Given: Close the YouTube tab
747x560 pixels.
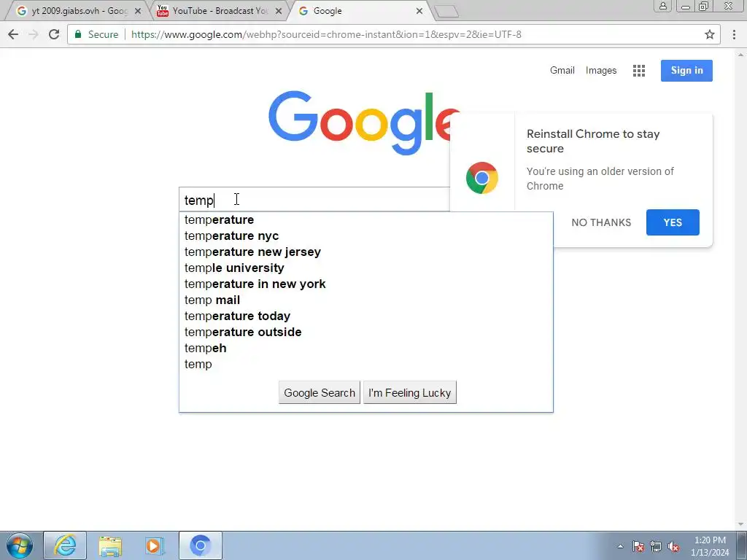Looking at the screenshot, I should pyautogui.click(x=278, y=11).
